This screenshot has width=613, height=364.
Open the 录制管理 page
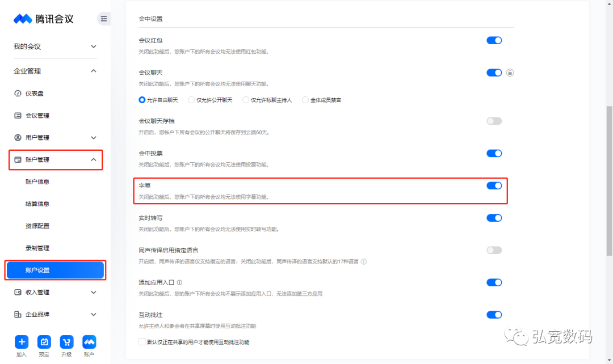pyautogui.click(x=37, y=248)
